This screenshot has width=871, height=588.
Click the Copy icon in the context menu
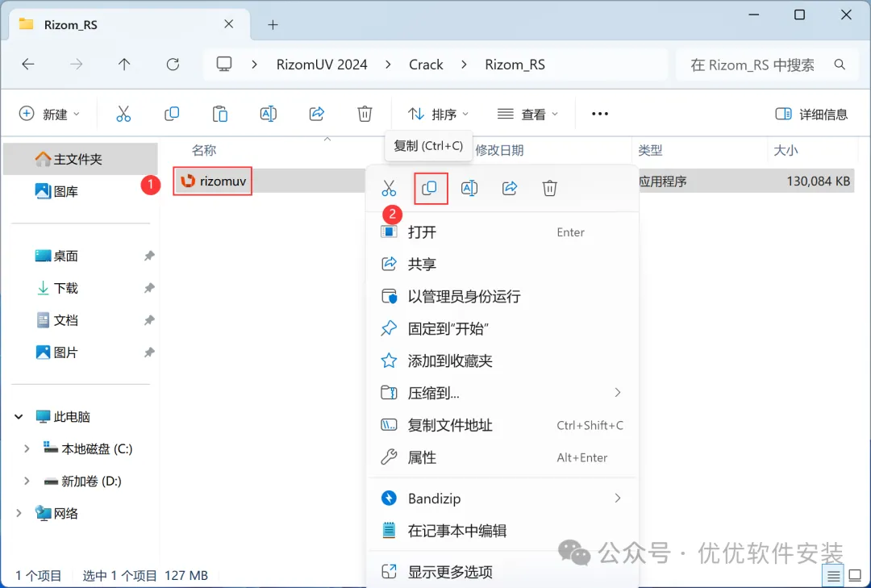tap(429, 189)
